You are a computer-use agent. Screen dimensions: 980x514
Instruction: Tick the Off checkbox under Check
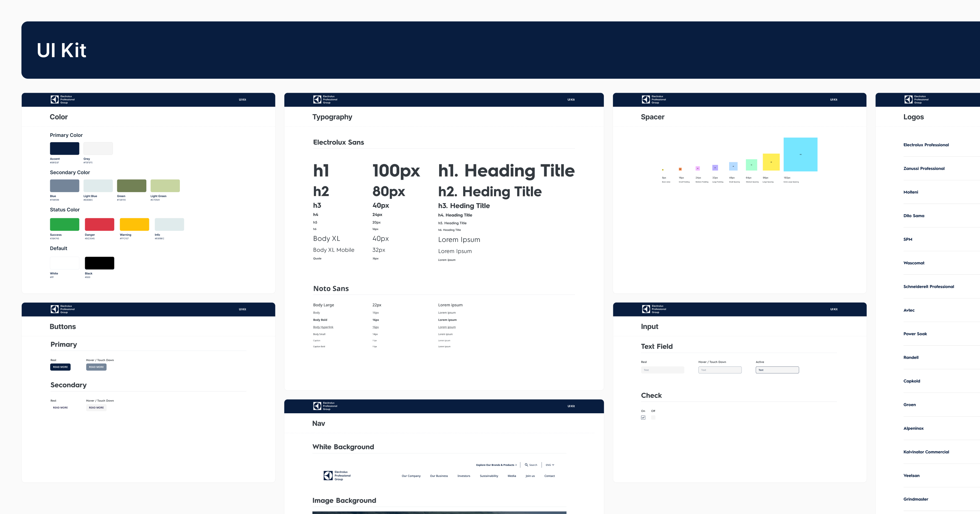pyautogui.click(x=653, y=417)
